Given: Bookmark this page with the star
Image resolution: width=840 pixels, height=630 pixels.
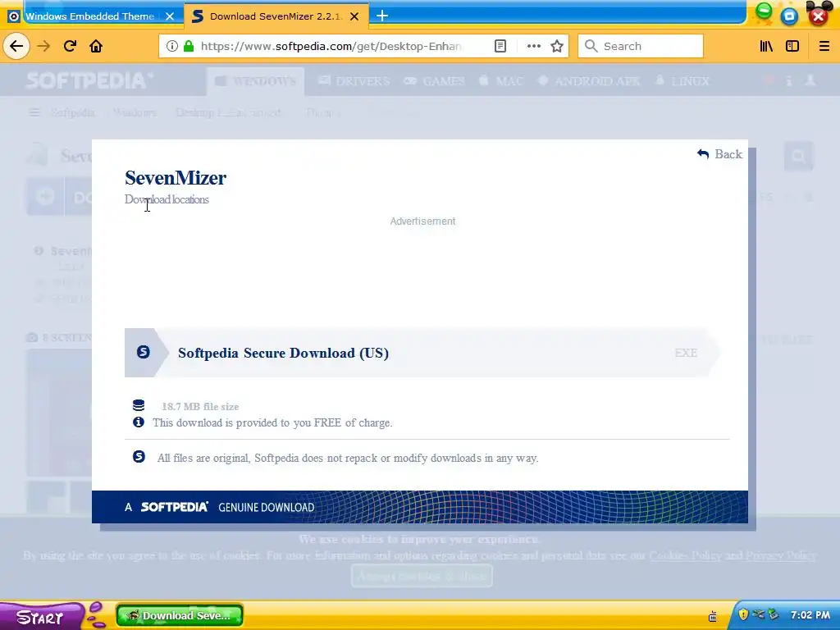Looking at the screenshot, I should point(557,46).
